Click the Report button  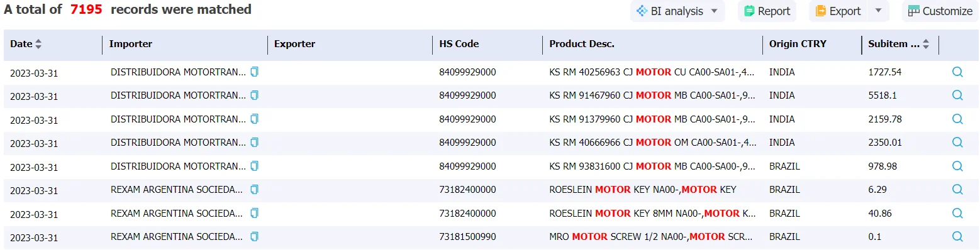click(x=767, y=11)
